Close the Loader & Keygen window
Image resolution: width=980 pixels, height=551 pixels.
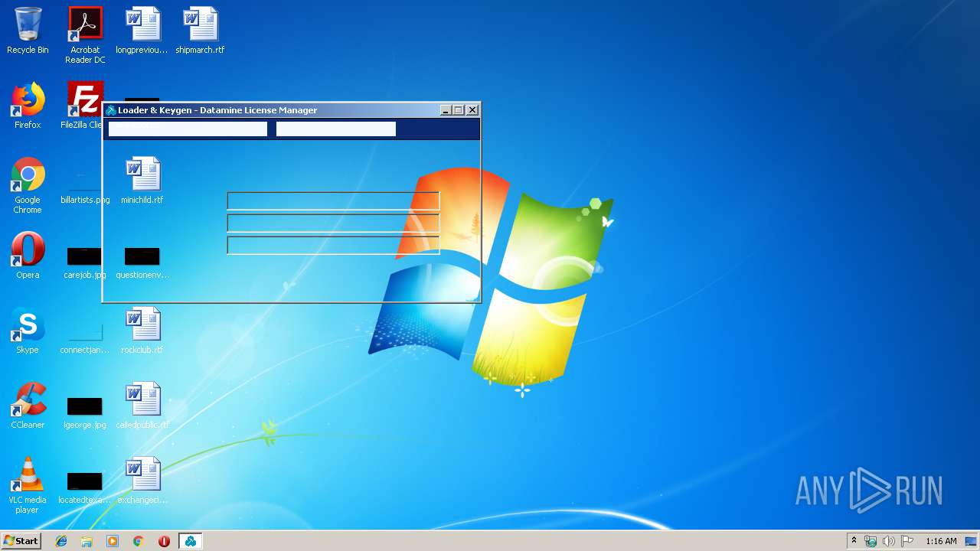coord(472,110)
